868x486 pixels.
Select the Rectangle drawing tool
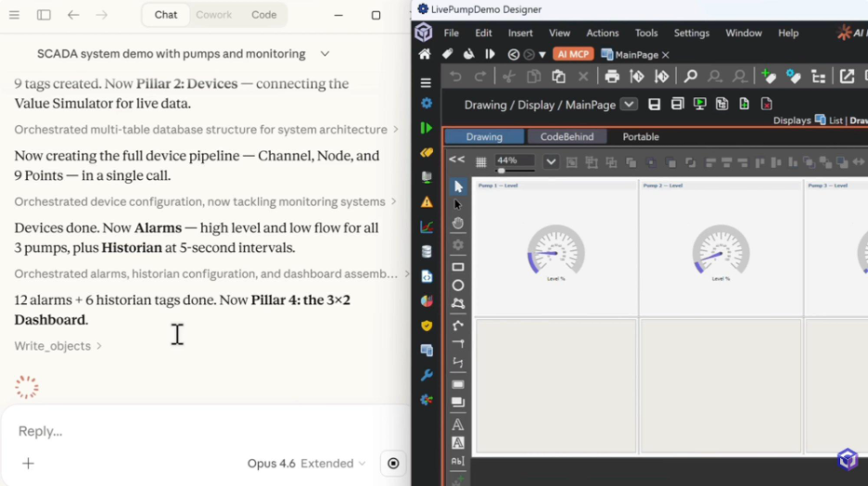coord(458,267)
